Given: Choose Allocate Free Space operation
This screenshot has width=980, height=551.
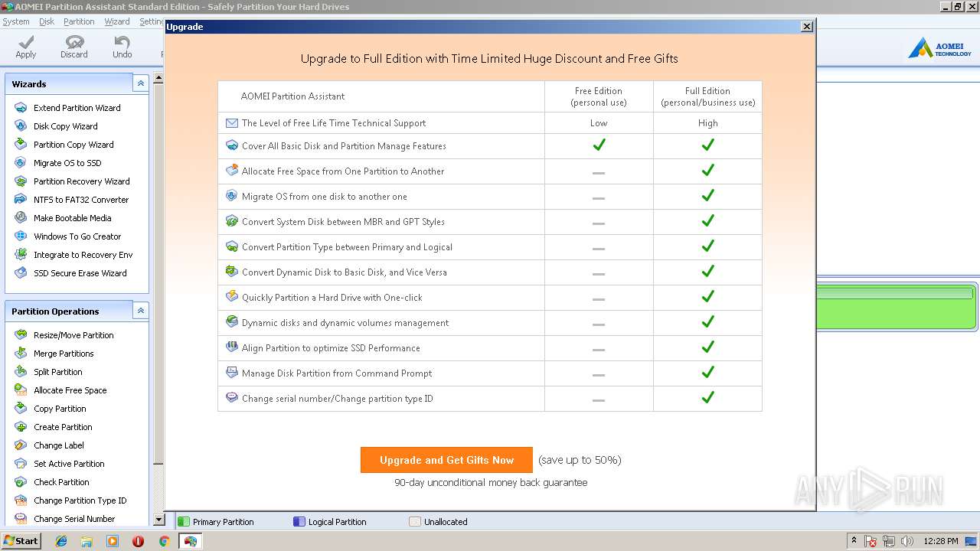Looking at the screenshot, I should pyautogui.click(x=70, y=390).
